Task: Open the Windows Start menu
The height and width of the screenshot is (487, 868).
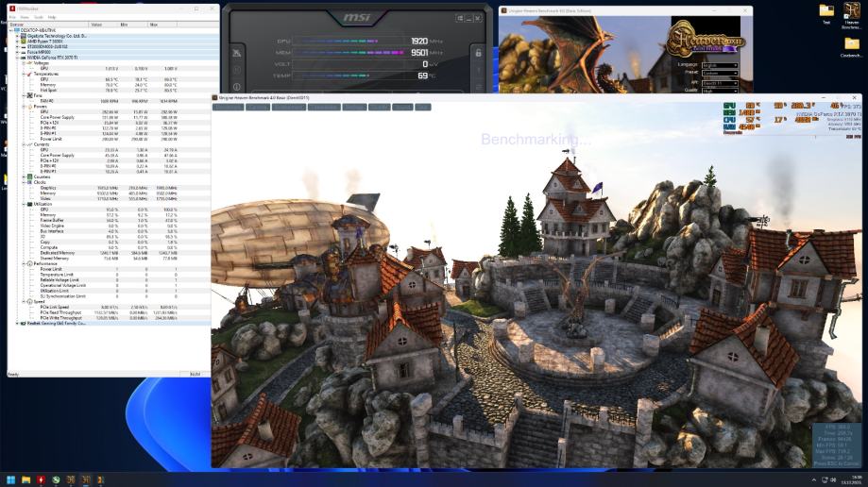Action: click(x=10, y=479)
